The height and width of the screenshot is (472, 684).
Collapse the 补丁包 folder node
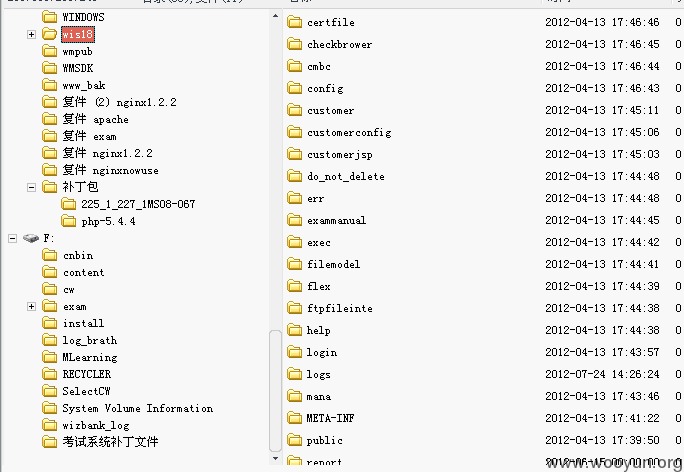click(31, 188)
